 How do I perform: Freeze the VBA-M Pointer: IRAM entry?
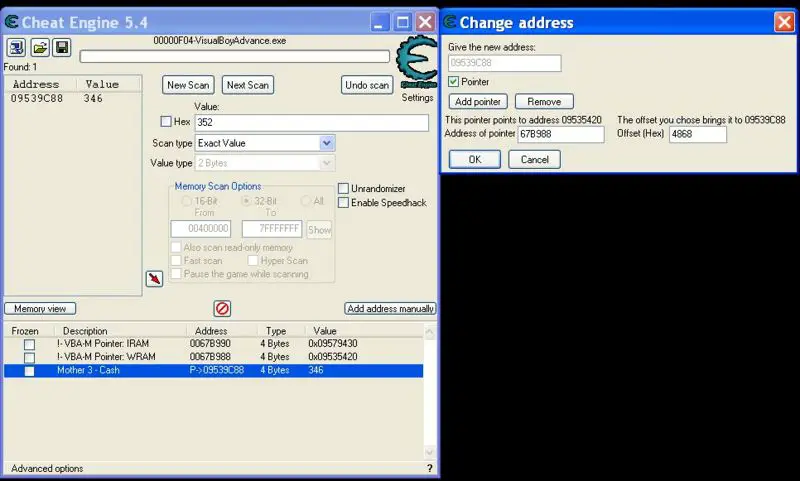[x=30, y=344]
